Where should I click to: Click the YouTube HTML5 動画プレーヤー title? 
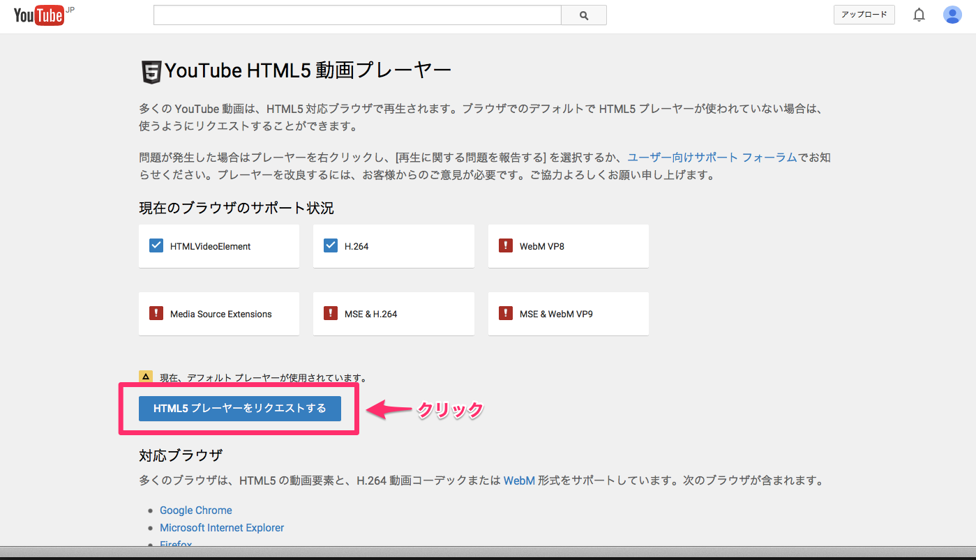308,71
